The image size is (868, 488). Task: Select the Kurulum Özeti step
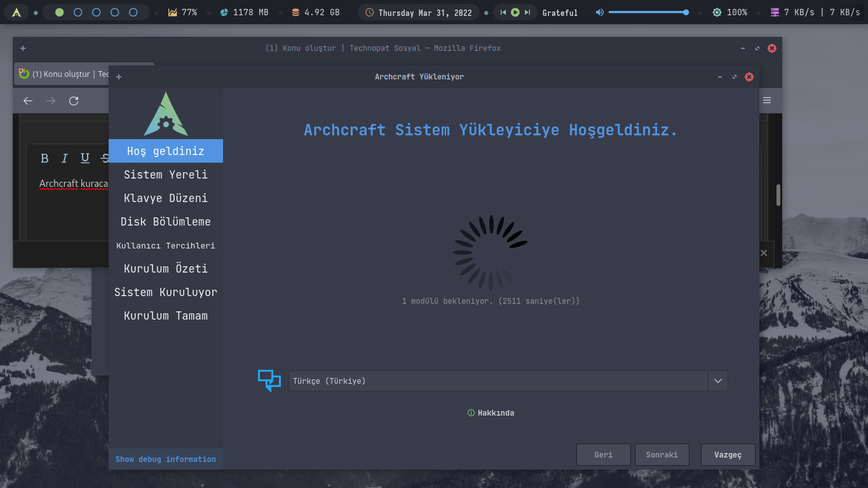tap(166, 269)
